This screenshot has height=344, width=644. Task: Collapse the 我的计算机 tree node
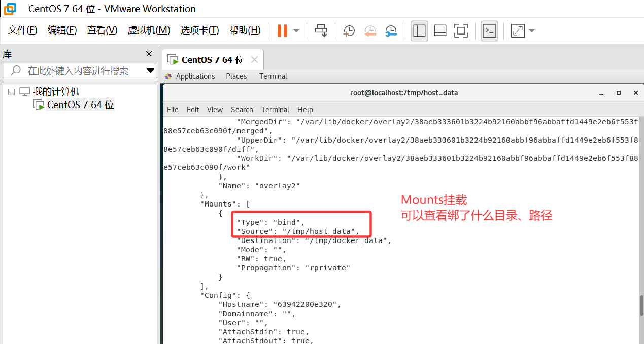(x=11, y=92)
